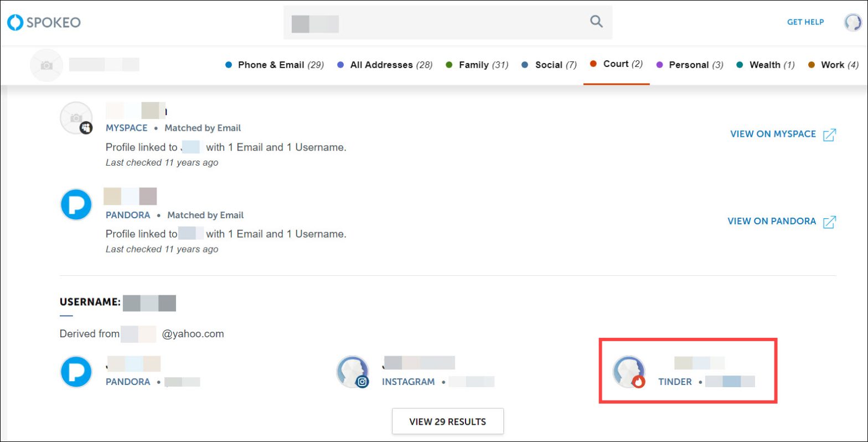Click View on Myspace link
This screenshot has height=442, width=868.
point(773,134)
